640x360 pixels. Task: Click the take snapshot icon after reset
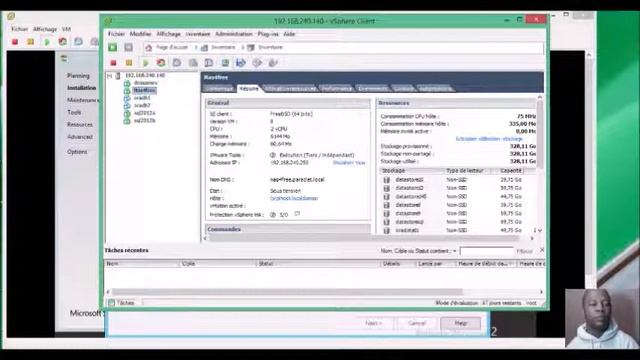click(177, 63)
